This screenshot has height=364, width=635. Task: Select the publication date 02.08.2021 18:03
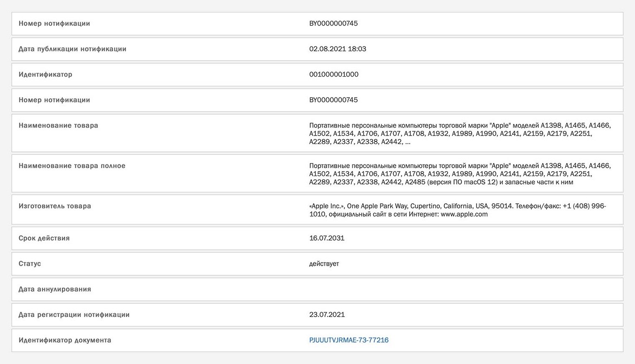tap(338, 49)
